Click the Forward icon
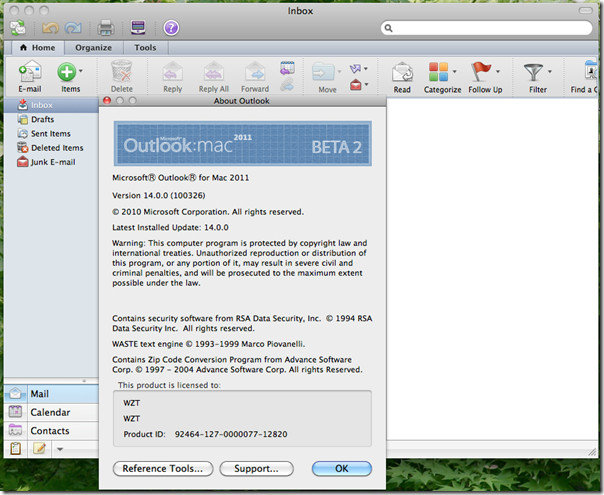This screenshot has height=495, width=604. tap(255, 72)
